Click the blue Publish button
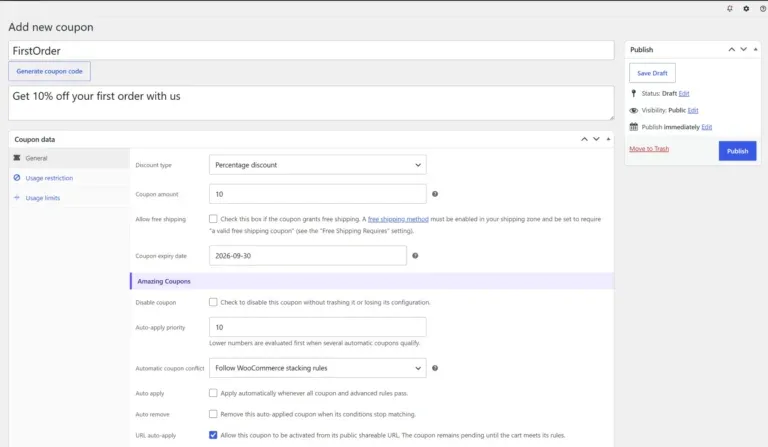 [737, 151]
